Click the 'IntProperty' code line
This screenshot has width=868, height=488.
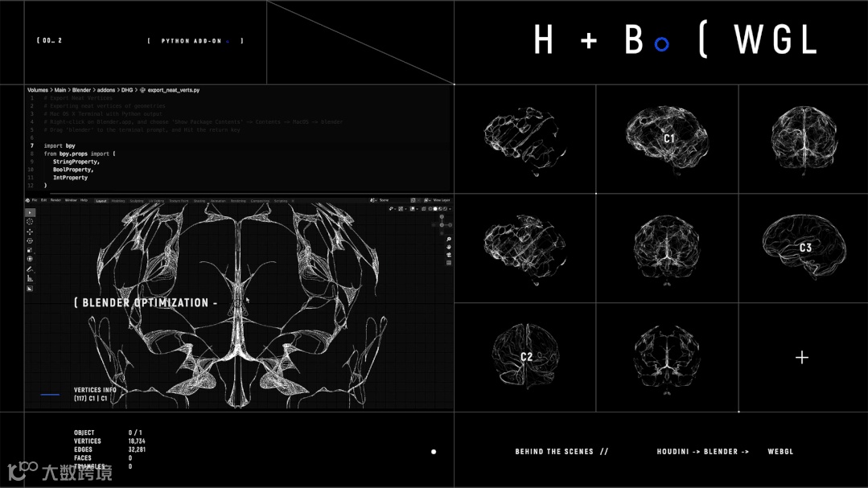(70, 178)
